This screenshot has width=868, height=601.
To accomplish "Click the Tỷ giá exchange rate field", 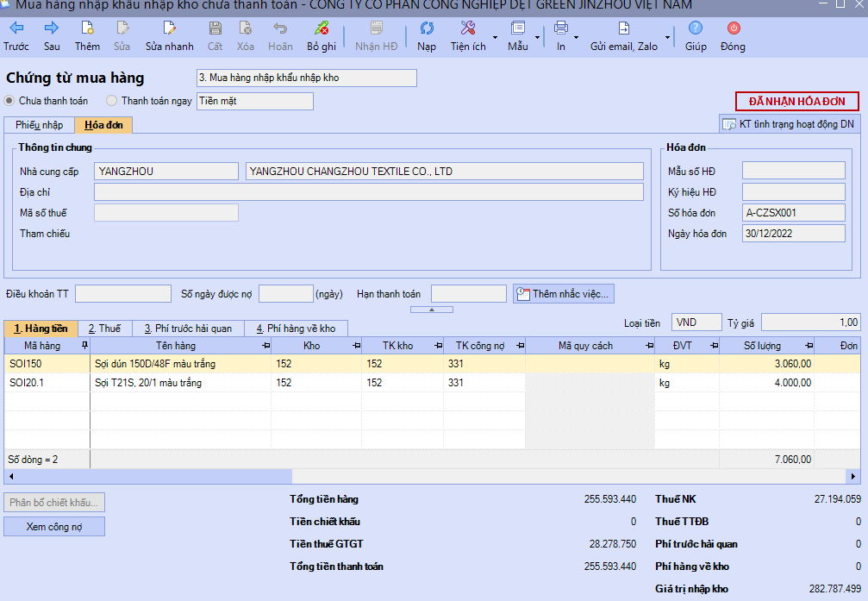I will pyautogui.click(x=811, y=322).
